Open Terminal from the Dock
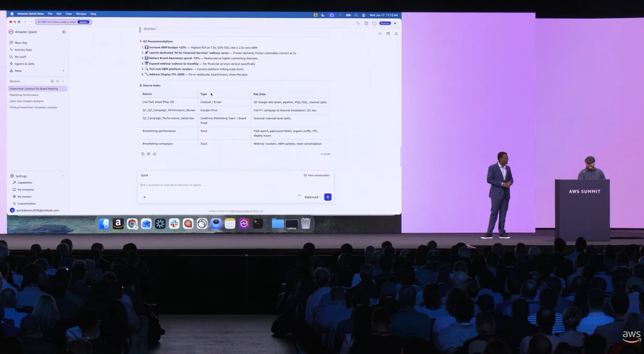This screenshot has width=644, height=354. pyautogui.click(x=258, y=224)
